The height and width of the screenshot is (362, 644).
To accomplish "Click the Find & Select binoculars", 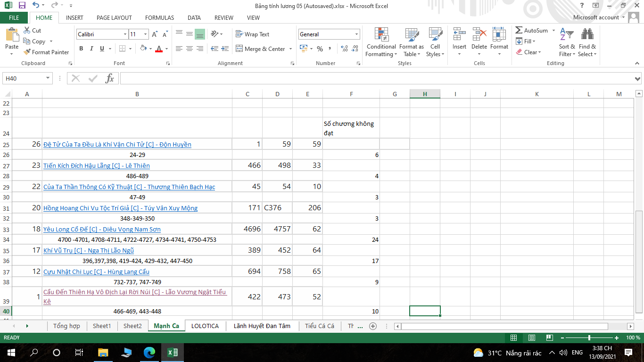I will [587, 42].
